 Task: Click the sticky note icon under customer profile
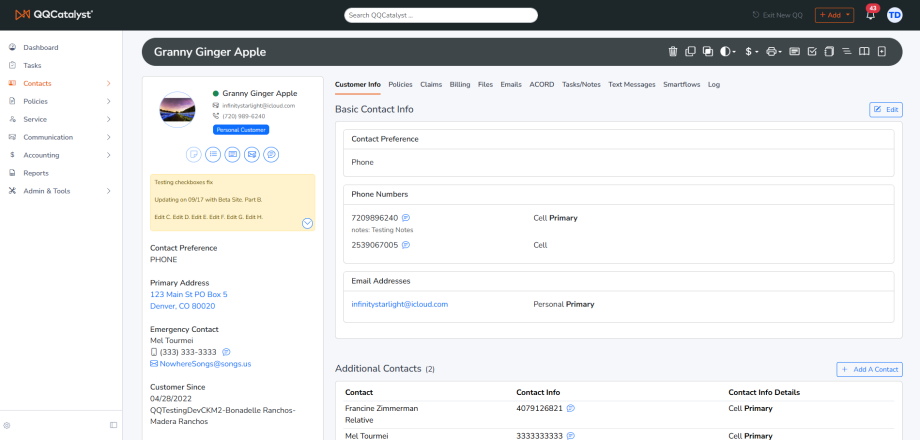194,154
